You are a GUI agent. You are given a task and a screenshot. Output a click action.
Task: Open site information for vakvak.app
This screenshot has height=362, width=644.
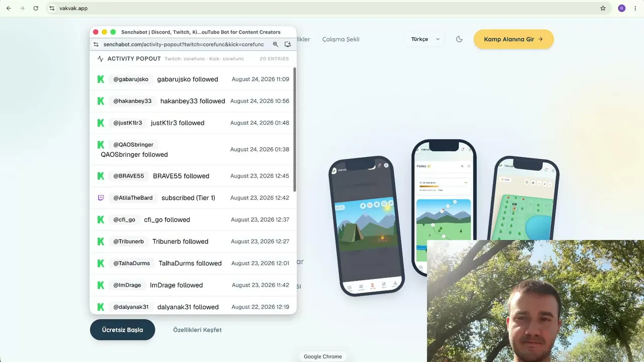pos(52,8)
